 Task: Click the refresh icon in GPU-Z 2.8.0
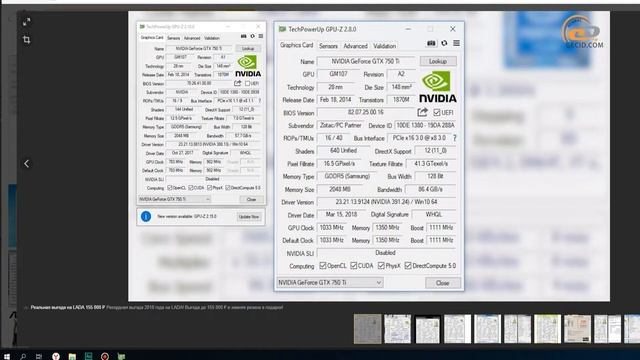click(x=444, y=43)
